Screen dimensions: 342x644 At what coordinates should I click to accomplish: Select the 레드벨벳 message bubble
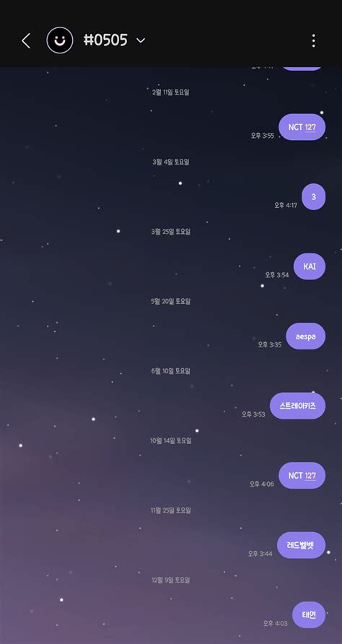tap(302, 545)
